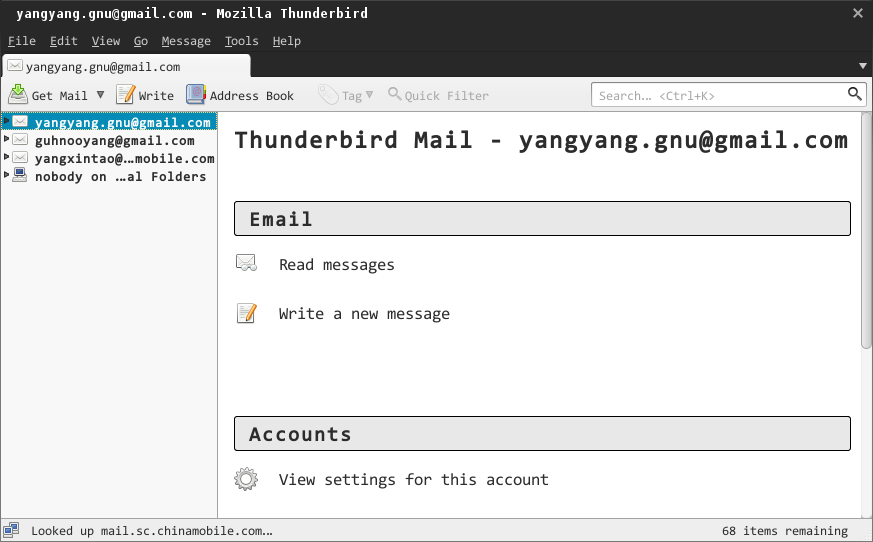Select yangyang.gnu@gmail.com in folder tree

pos(122,122)
